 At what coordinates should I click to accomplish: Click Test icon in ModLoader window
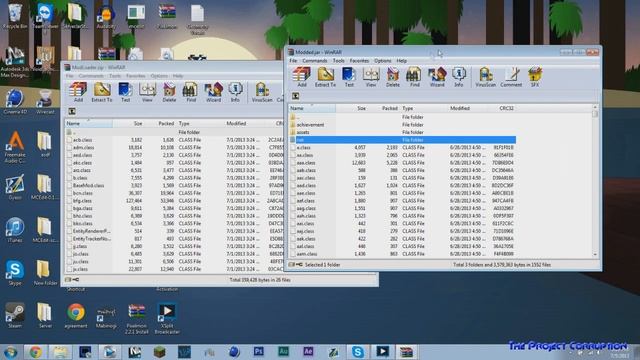(x=125, y=92)
